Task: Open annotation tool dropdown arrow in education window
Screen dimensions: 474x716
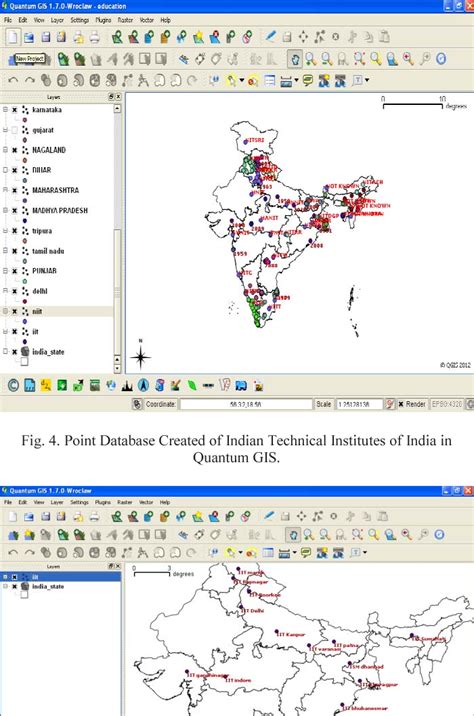Action: tap(367, 81)
